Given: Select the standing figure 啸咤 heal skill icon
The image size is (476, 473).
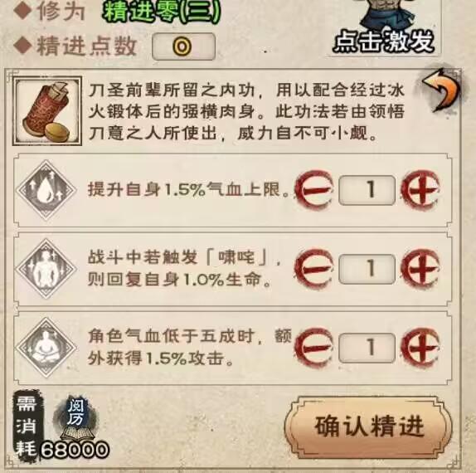Looking at the screenshot, I should point(46,269).
